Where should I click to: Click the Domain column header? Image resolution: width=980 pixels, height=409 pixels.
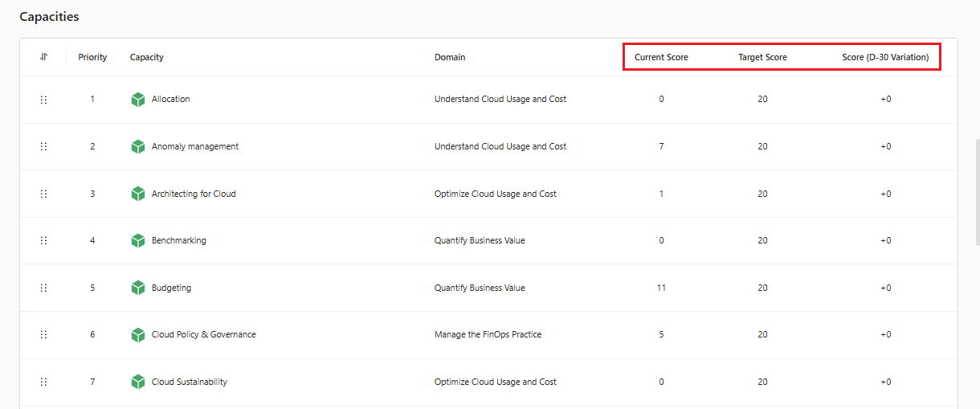pyautogui.click(x=450, y=57)
